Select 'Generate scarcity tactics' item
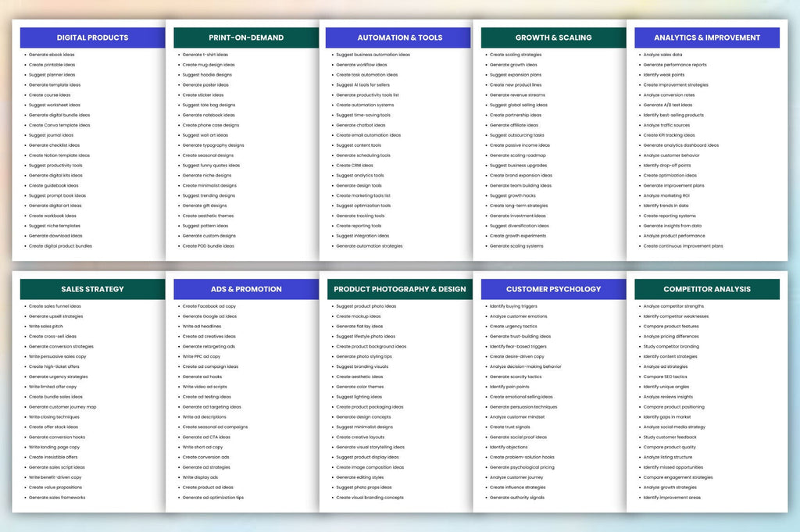The image size is (800, 532). 516,377
